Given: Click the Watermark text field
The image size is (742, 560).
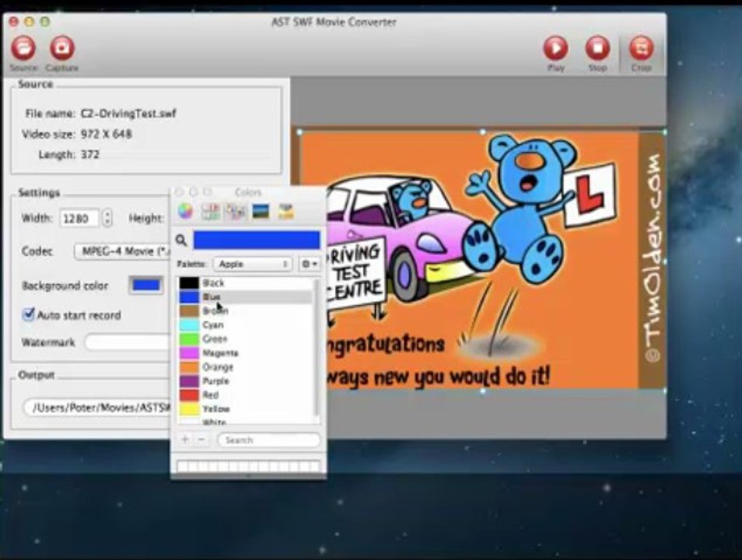Looking at the screenshot, I should pos(128,342).
